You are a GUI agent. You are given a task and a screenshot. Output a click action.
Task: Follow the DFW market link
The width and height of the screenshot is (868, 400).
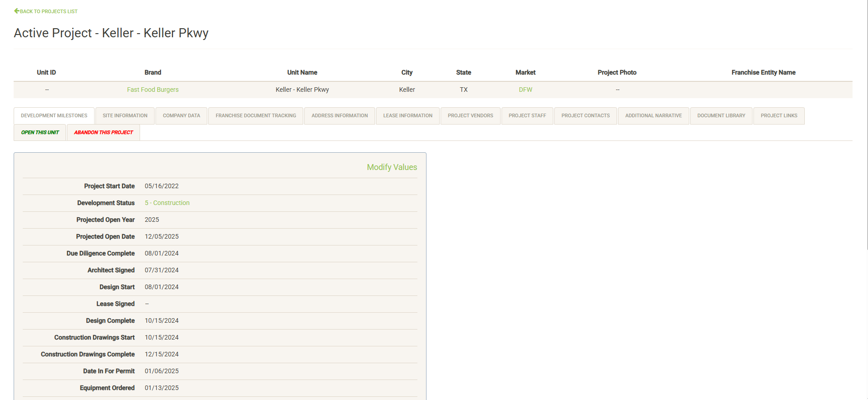(x=525, y=90)
